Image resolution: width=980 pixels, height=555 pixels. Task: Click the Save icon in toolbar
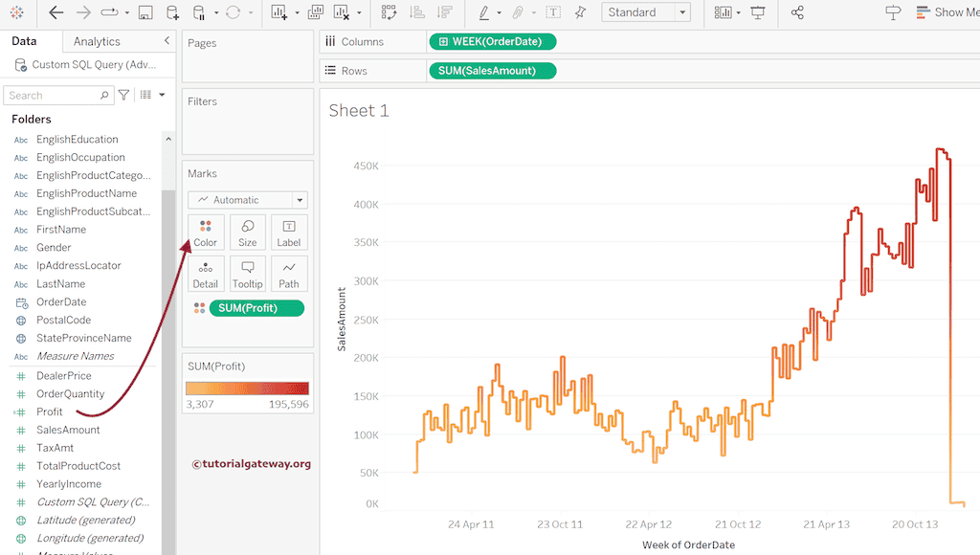pyautogui.click(x=145, y=12)
